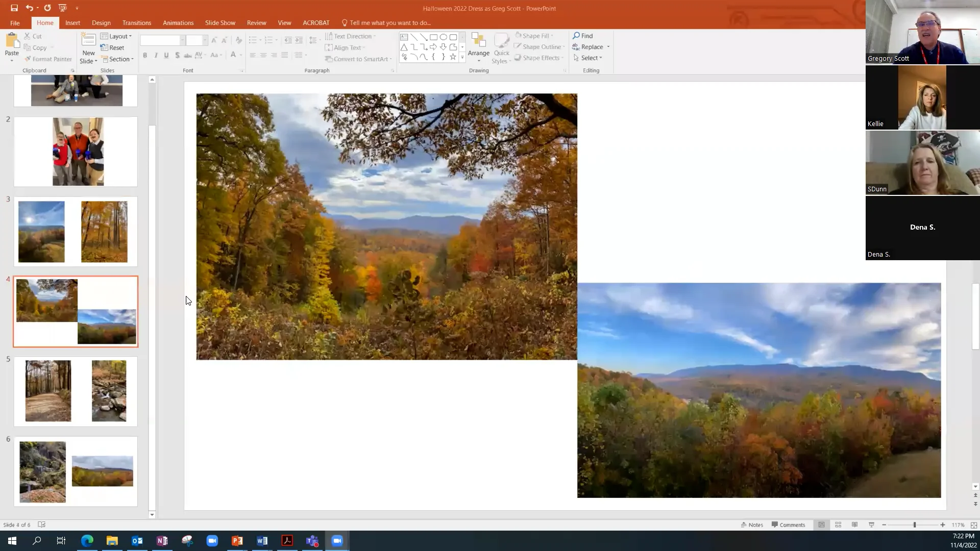Switch to Reading View icon
Image resolution: width=980 pixels, height=551 pixels.
pyautogui.click(x=854, y=524)
